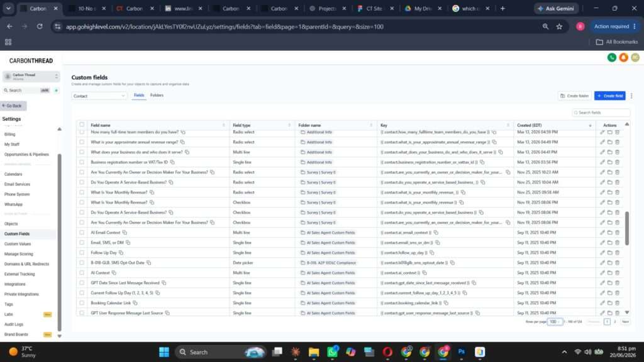Sort table by Created (EDT) column
This screenshot has width=644, height=362.
(x=590, y=125)
